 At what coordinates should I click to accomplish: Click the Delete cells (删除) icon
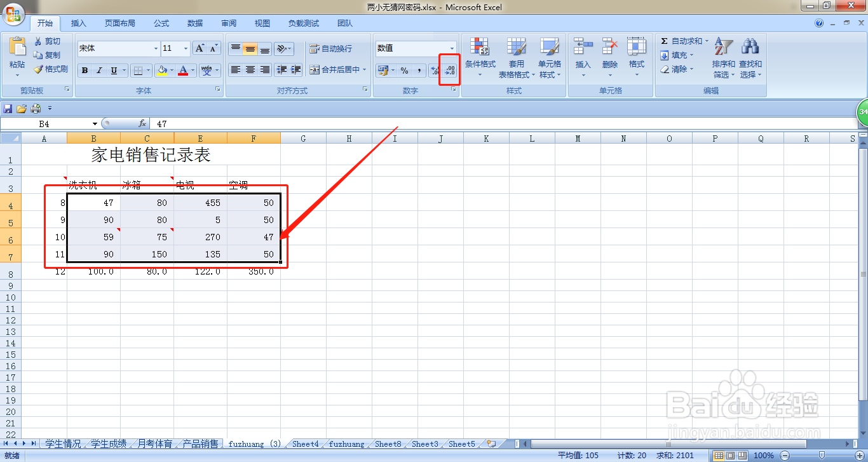pos(610,46)
